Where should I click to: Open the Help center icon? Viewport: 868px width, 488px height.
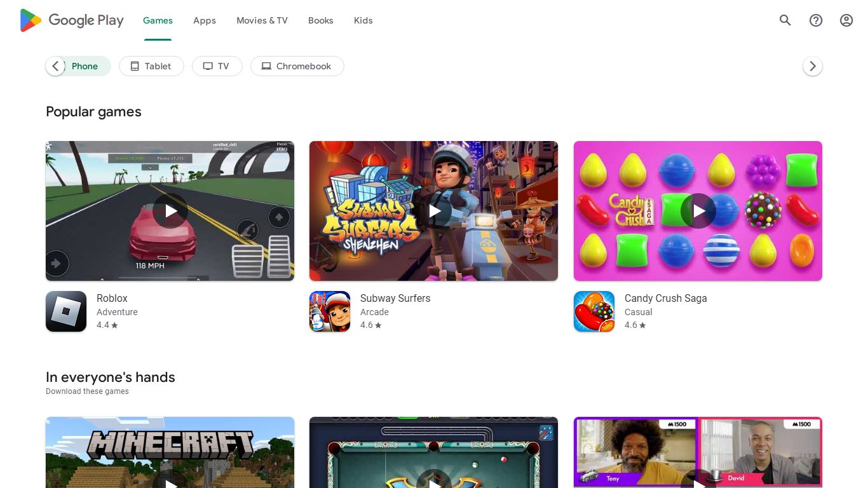[x=816, y=20]
